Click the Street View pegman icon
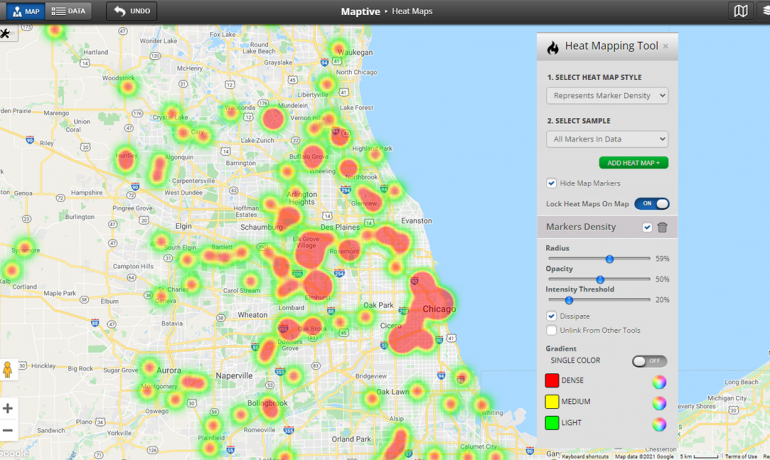This screenshot has height=460, width=770. (7, 369)
